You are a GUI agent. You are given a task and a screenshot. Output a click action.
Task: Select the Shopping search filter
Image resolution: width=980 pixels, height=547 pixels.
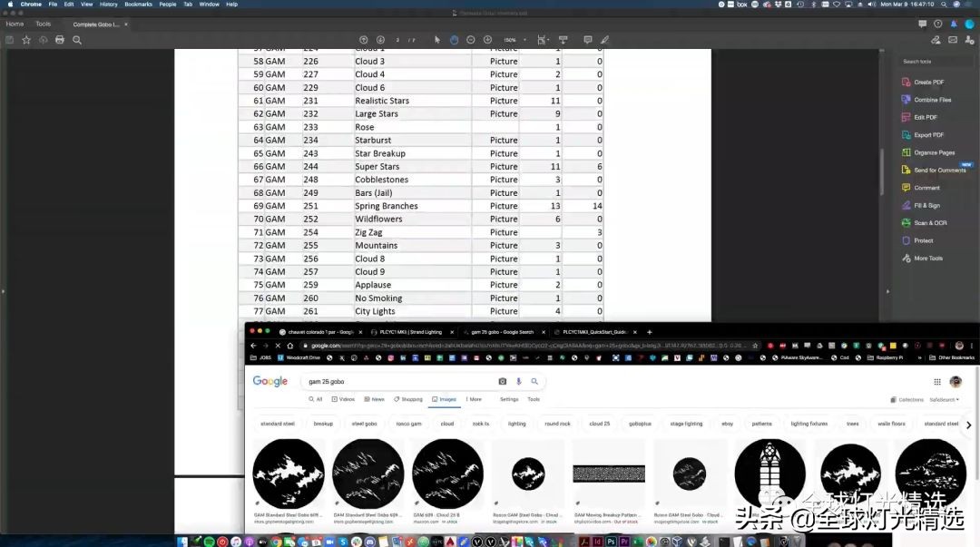tap(408, 399)
